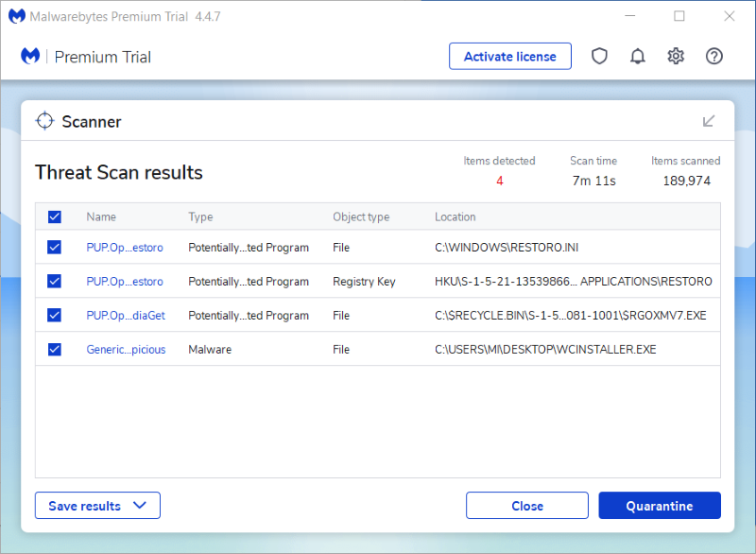Open the shield protection icon in header
Screen dimensions: 756x554
[599, 57]
